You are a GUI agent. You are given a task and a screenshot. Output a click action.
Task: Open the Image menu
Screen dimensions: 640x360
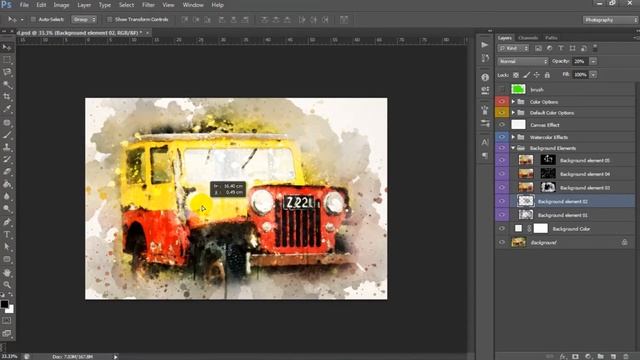coord(61,5)
